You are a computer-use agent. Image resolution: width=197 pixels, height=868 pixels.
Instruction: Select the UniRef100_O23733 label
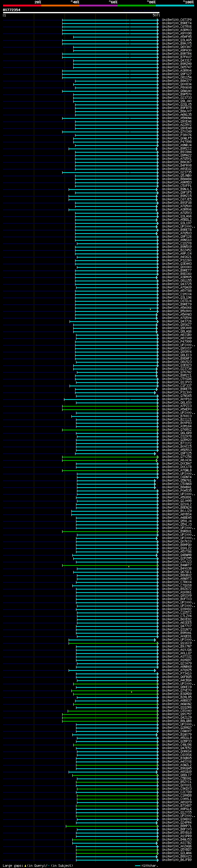pyautogui.click(x=176, y=98)
